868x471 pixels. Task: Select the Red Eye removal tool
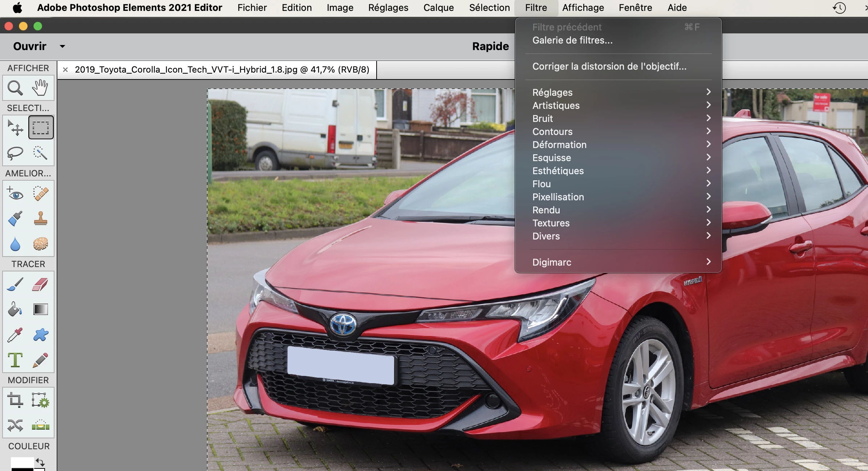pyautogui.click(x=15, y=194)
